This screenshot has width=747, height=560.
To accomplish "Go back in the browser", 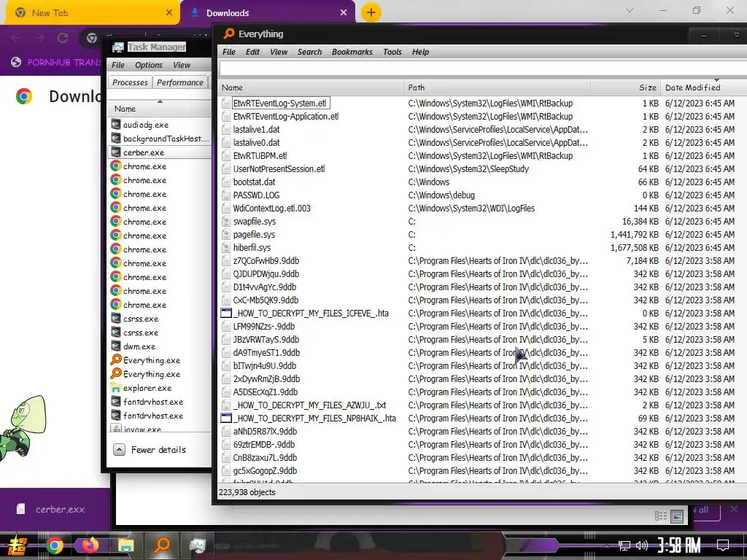I will pos(15,38).
